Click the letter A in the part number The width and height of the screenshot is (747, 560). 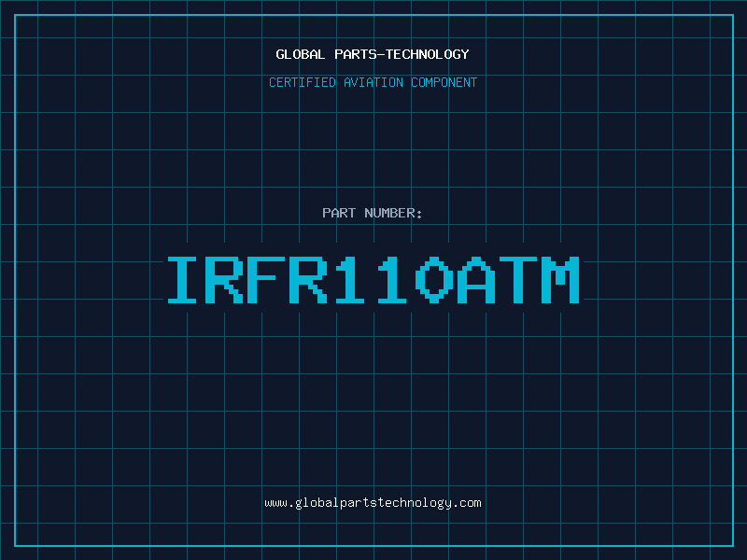(476, 280)
